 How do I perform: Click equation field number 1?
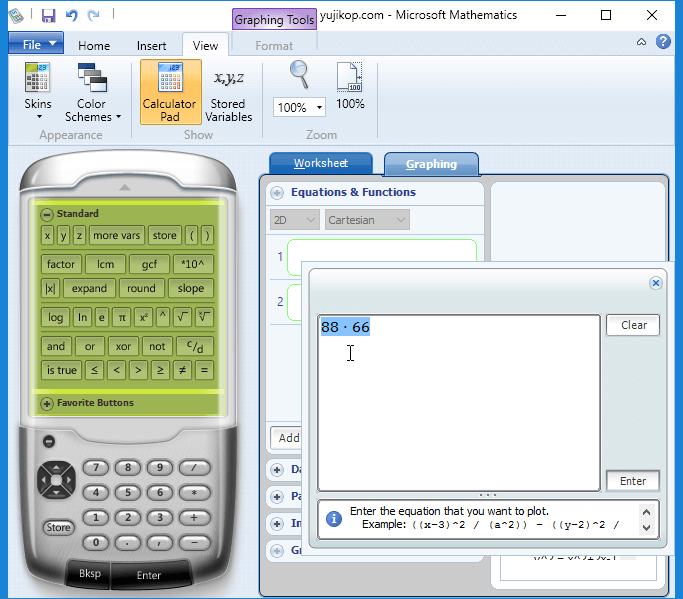(x=382, y=257)
